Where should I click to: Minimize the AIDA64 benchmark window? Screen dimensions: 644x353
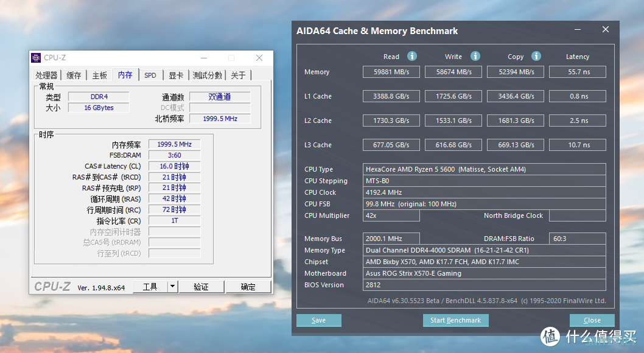click(x=578, y=30)
